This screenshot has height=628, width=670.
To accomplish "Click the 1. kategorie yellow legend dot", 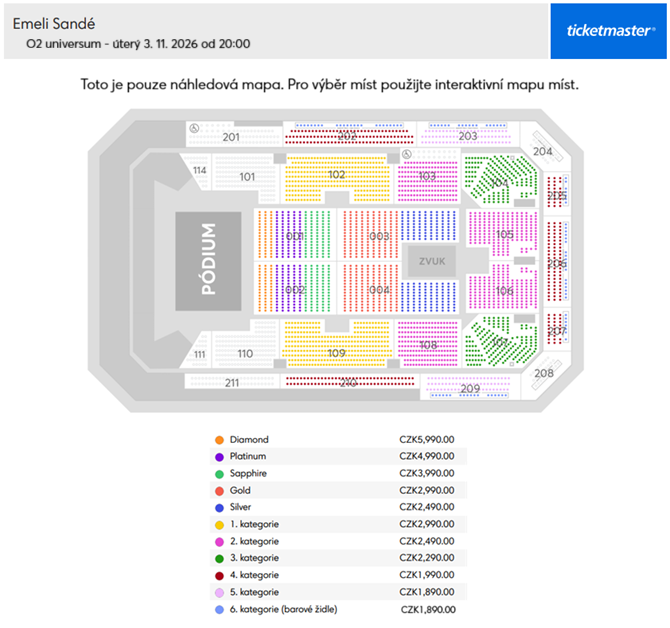I will pyautogui.click(x=218, y=525).
